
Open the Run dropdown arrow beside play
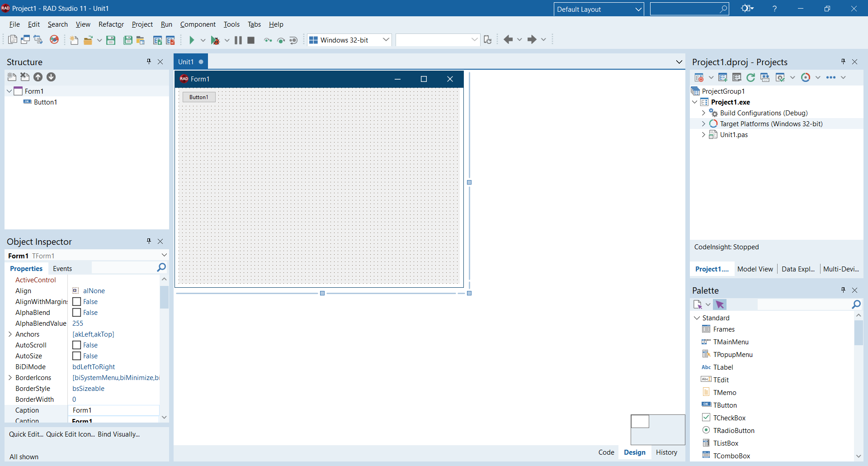click(203, 40)
